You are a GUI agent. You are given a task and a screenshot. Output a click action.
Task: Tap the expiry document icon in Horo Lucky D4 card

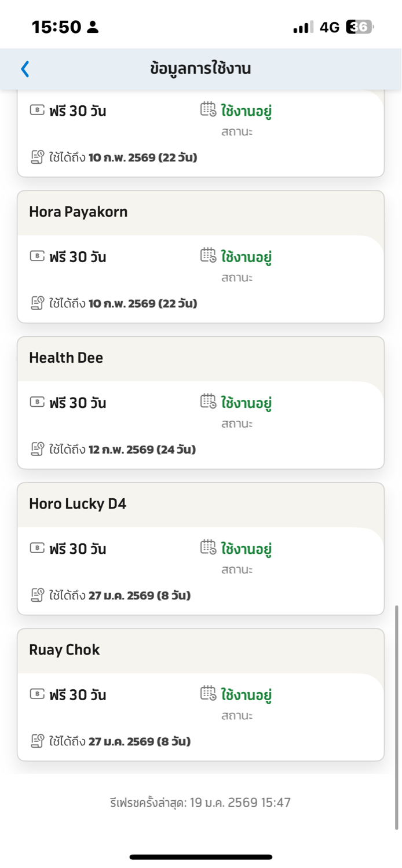[37, 594]
